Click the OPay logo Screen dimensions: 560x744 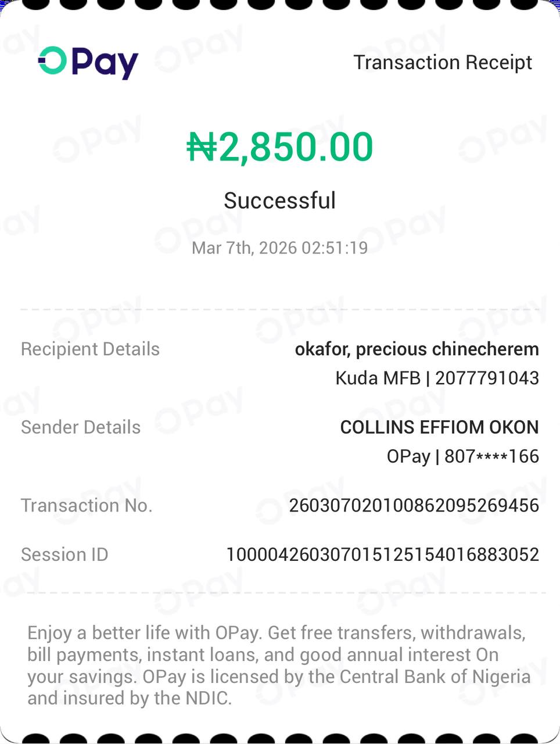[x=88, y=62]
